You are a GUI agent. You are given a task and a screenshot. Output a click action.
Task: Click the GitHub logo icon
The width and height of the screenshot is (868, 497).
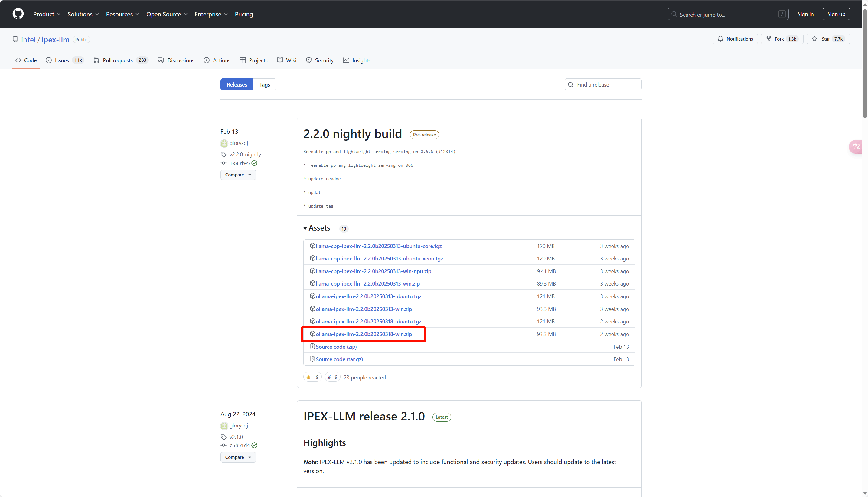(x=18, y=14)
